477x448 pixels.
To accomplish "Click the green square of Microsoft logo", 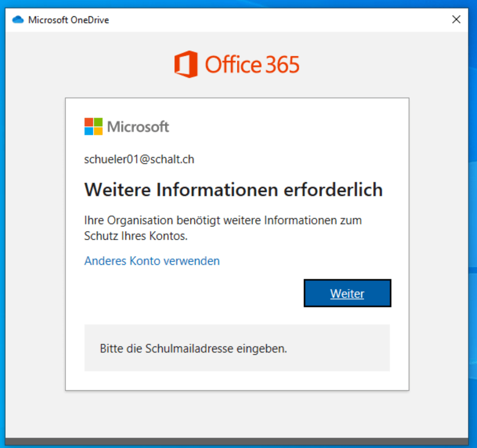I will [x=98, y=122].
